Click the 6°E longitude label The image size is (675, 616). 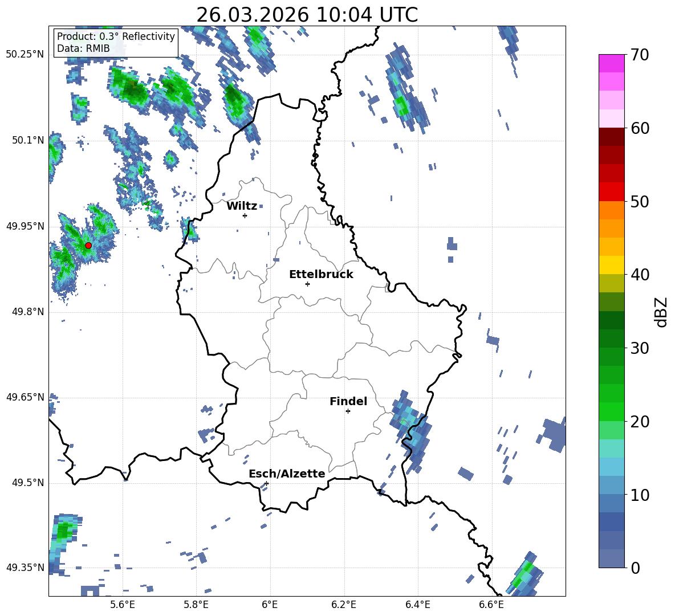coord(270,605)
